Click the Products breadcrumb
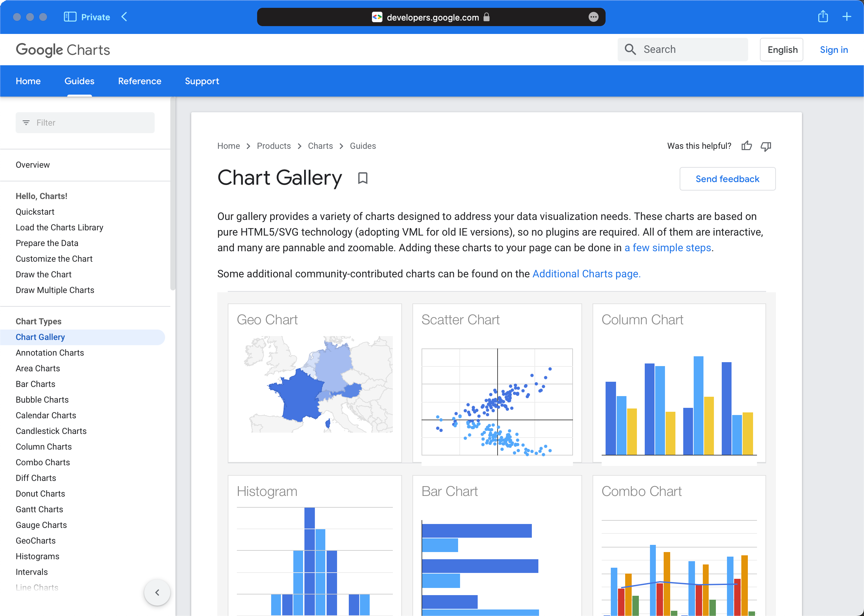This screenshot has height=616, width=864. click(x=273, y=146)
